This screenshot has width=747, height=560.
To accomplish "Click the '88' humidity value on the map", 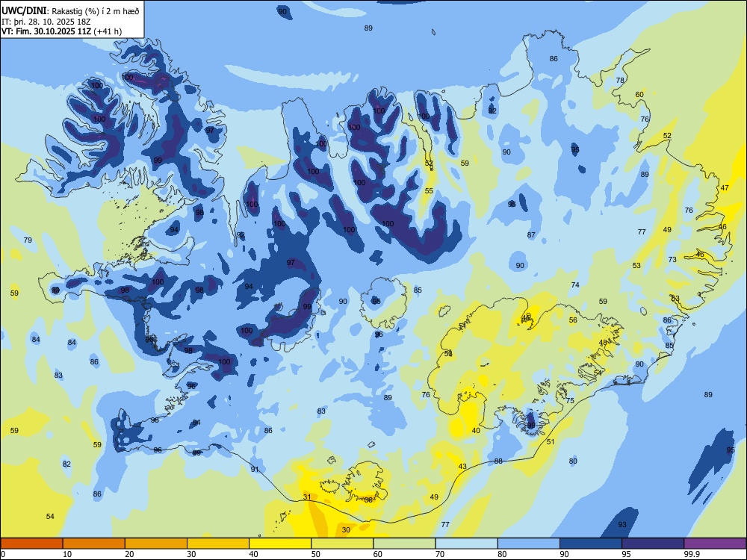I will (x=498, y=461).
